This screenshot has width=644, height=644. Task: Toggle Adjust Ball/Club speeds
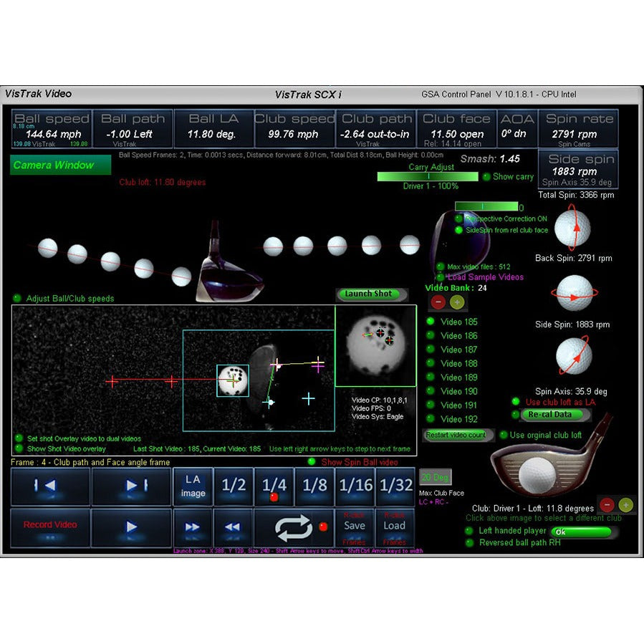(17, 298)
